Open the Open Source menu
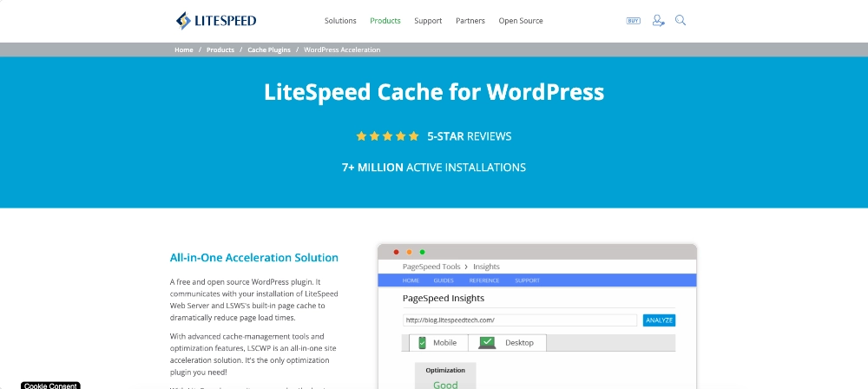Image resolution: width=868 pixels, height=389 pixels. pos(520,21)
